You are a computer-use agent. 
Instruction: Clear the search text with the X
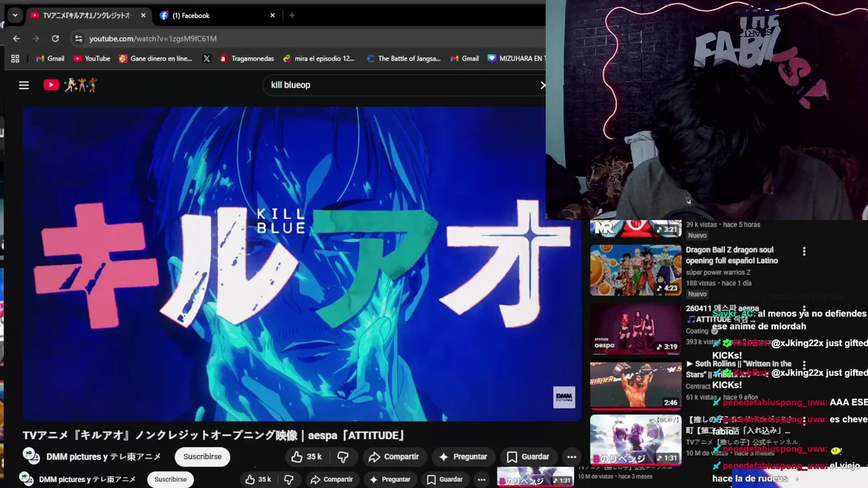542,85
